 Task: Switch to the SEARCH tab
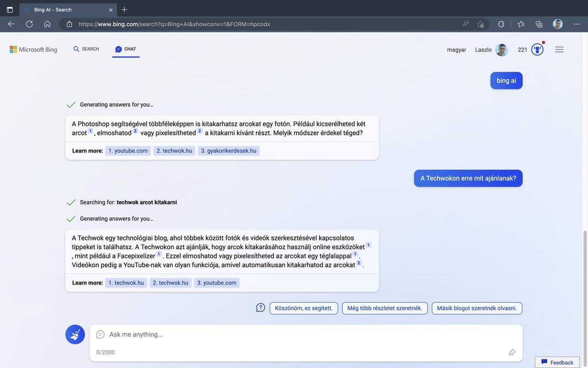(x=86, y=49)
